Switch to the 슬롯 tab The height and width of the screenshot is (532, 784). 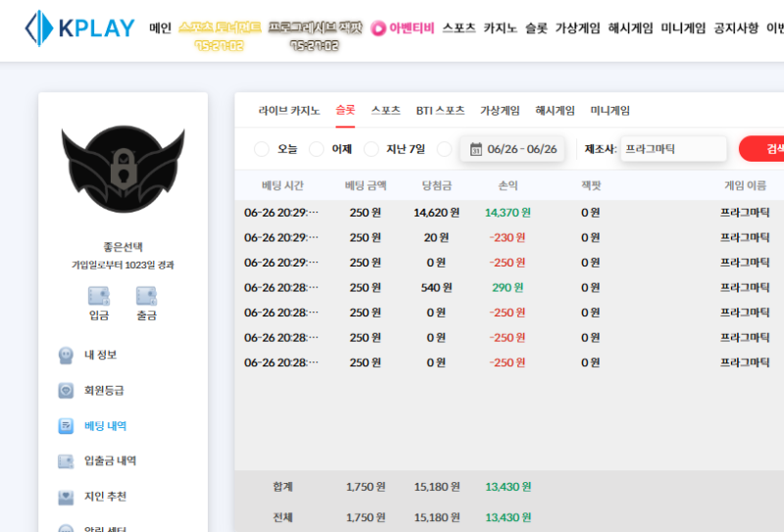point(345,111)
